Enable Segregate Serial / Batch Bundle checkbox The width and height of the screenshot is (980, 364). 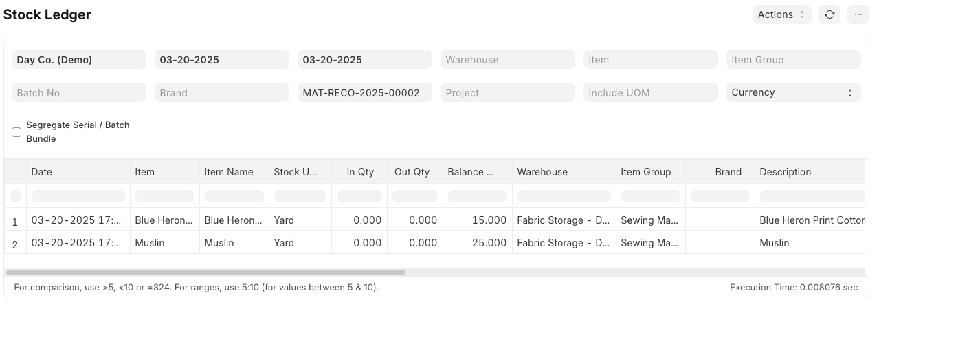click(16, 132)
